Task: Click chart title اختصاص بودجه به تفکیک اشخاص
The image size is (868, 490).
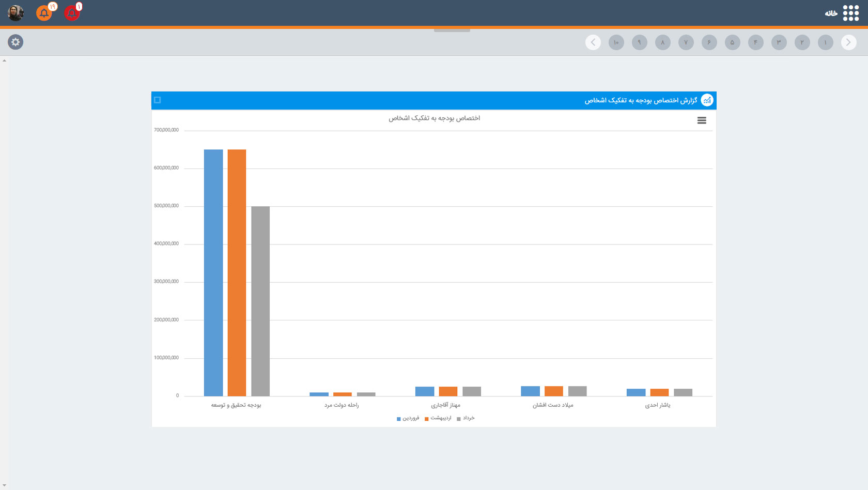Action: 435,118
